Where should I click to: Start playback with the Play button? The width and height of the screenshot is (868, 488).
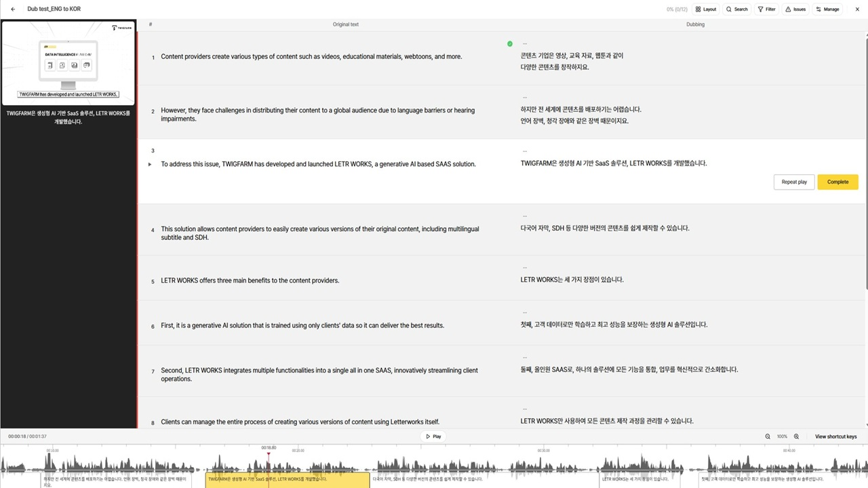(433, 436)
